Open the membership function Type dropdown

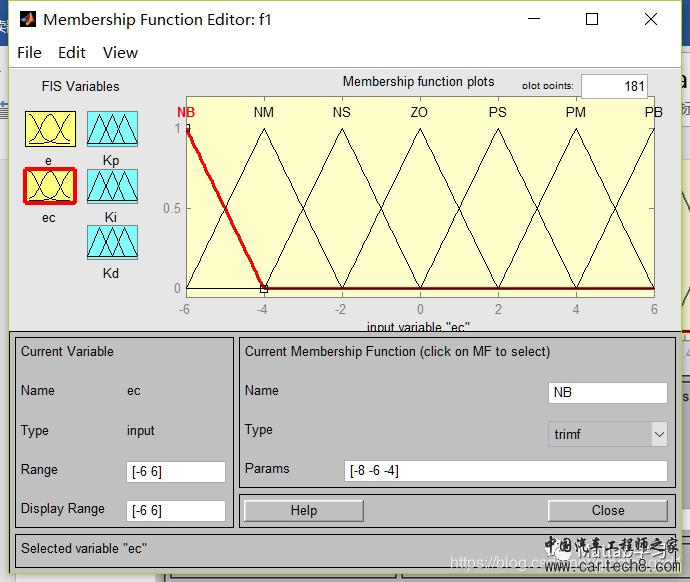pos(607,434)
